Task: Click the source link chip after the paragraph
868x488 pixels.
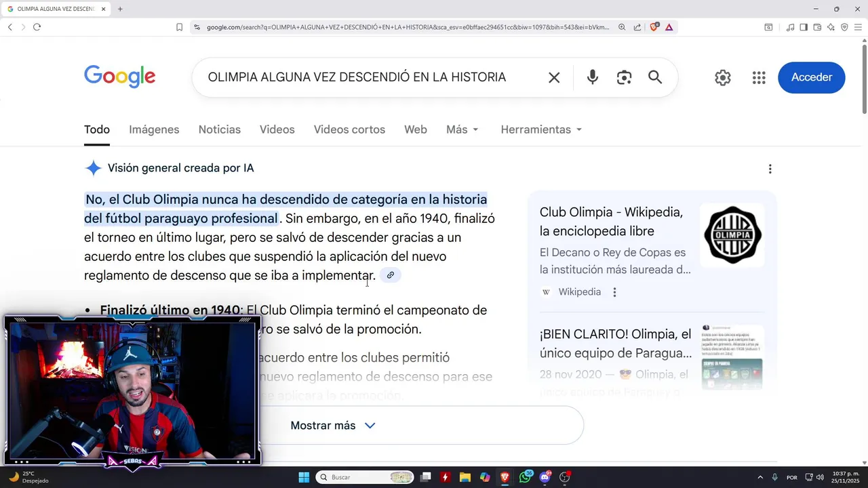Action: coord(390,275)
